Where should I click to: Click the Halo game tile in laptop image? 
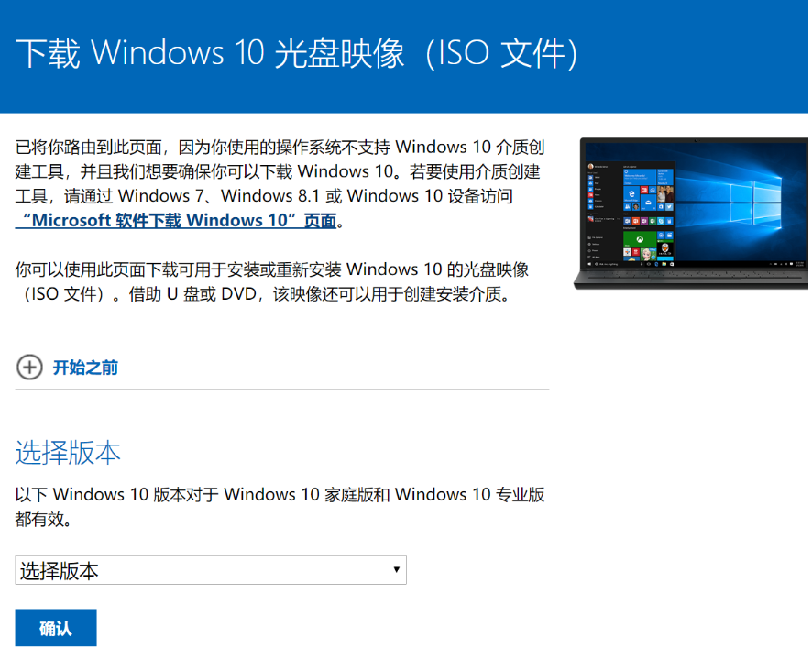[665, 249]
